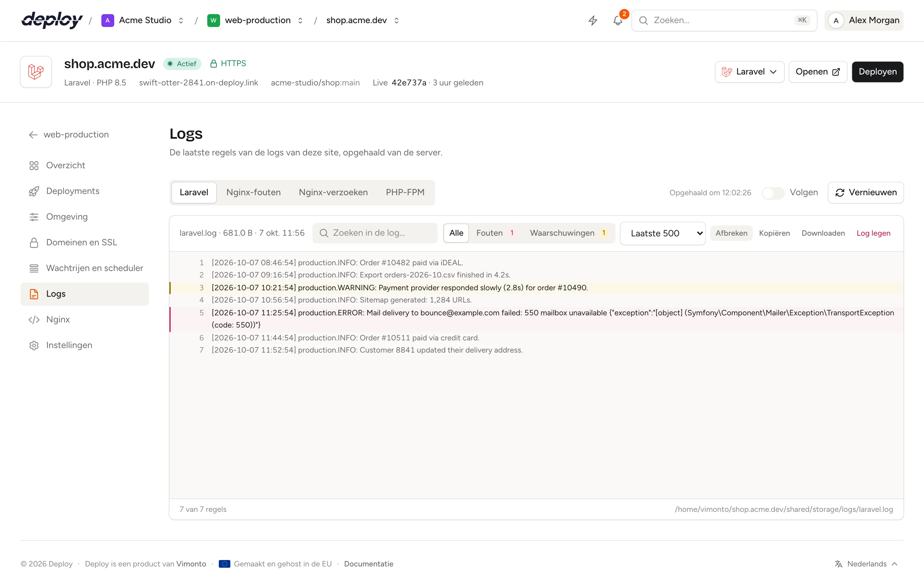
Task: Expand the shop.acme.dev site switcher
Action: (x=396, y=20)
